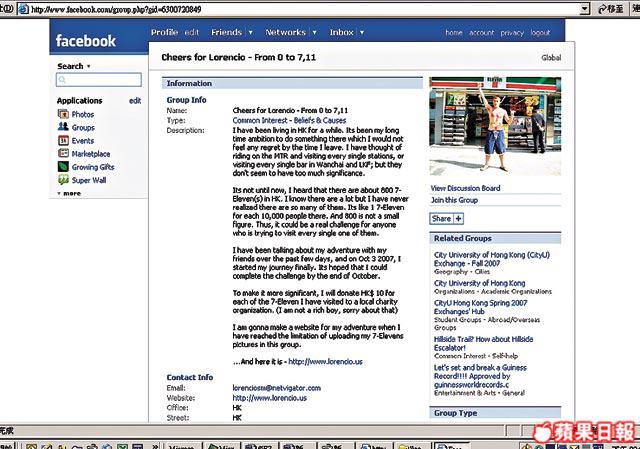Click the Information section header

click(x=292, y=83)
